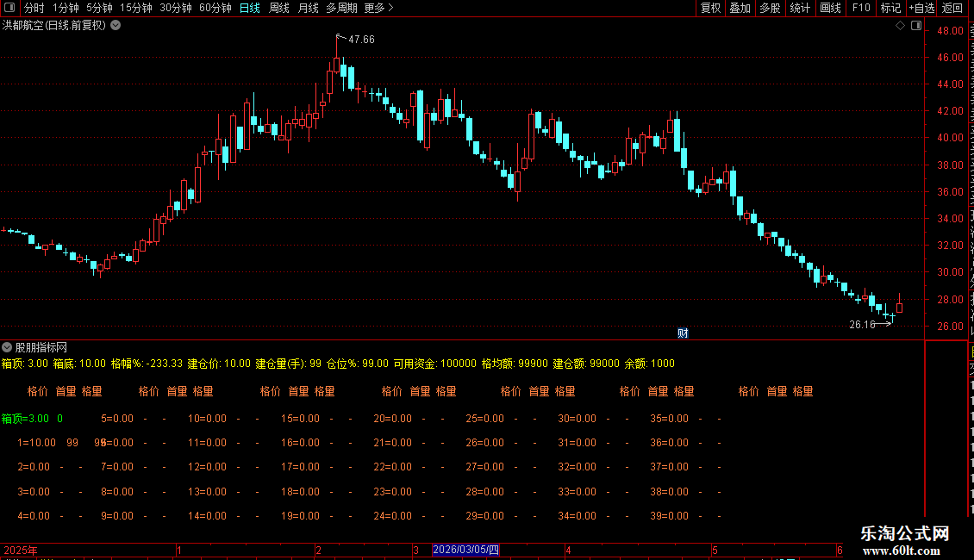This screenshot has width=974, height=560.
Task: Open the 统计 statistics tool
Action: pos(799,8)
